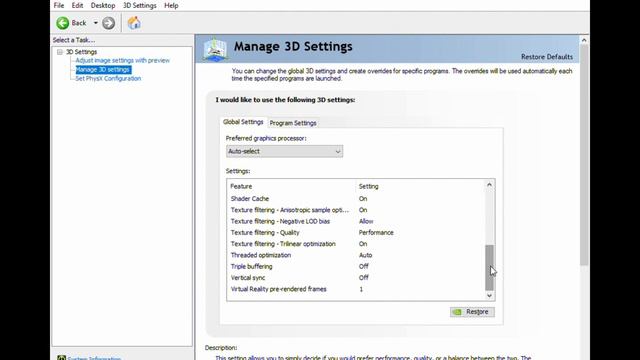This screenshot has height=360, width=640.
Task: Select the Global Settings tab
Action: pyautogui.click(x=243, y=122)
